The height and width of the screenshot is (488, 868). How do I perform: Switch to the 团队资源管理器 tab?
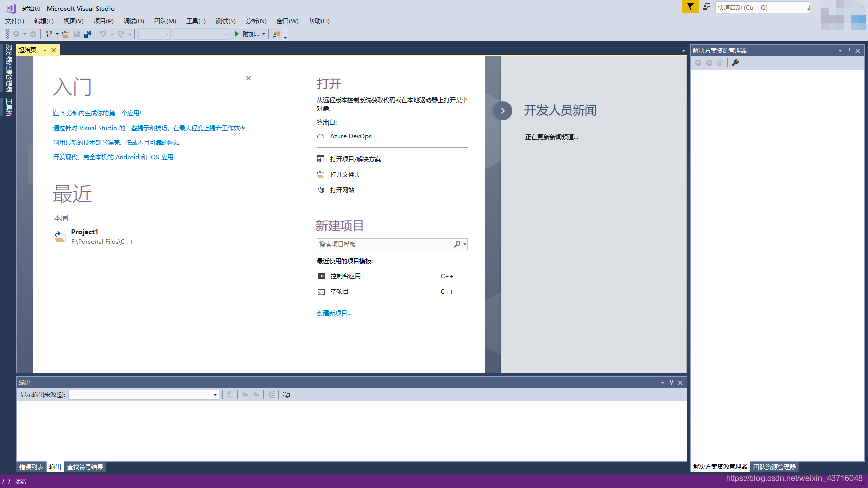(x=775, y=467)
